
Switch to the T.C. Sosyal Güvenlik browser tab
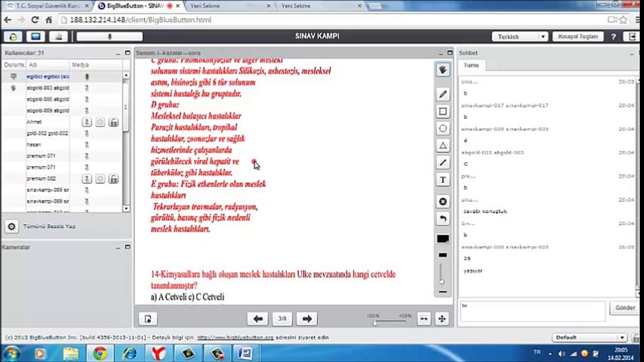pos(49,6)
